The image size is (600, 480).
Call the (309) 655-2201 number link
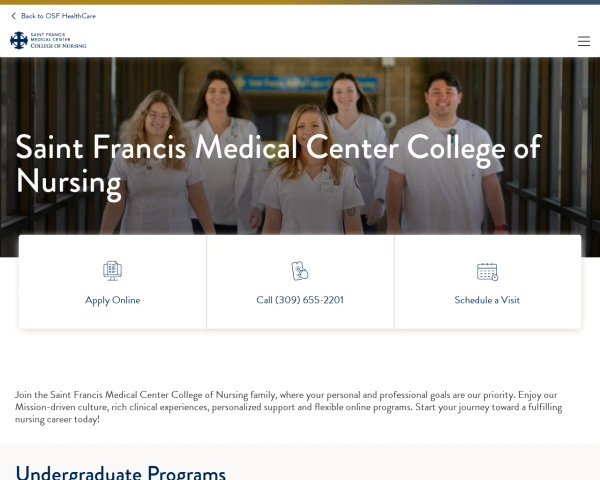(x=300, y=300)
